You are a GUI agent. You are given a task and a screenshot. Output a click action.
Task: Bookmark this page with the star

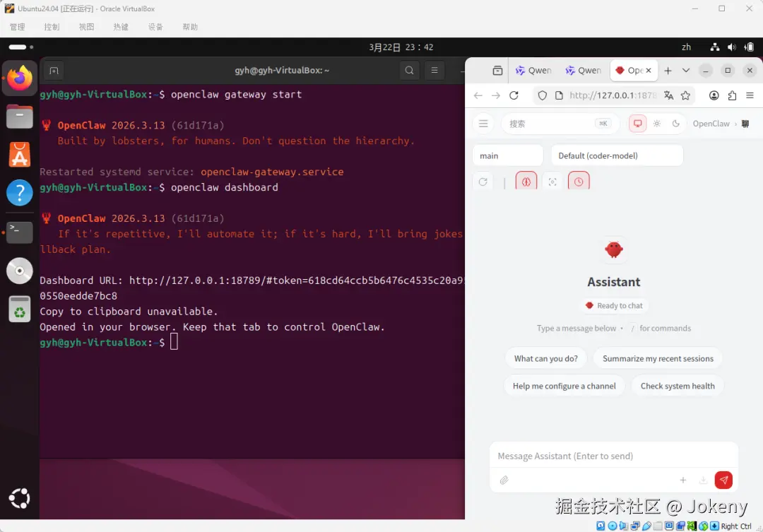click(685, 95)
